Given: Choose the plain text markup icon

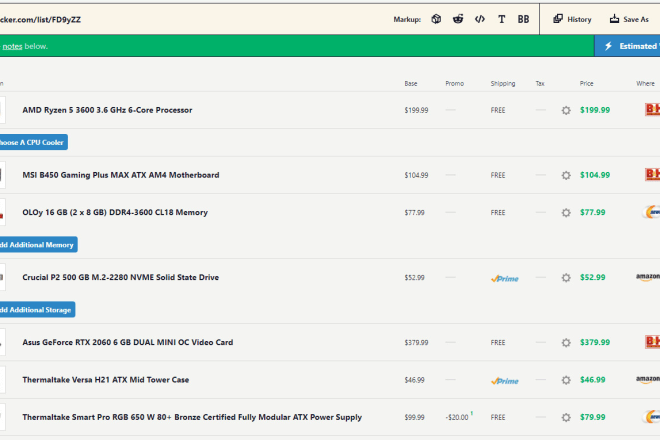Looking at the screenshot, I should click(501, 19).
